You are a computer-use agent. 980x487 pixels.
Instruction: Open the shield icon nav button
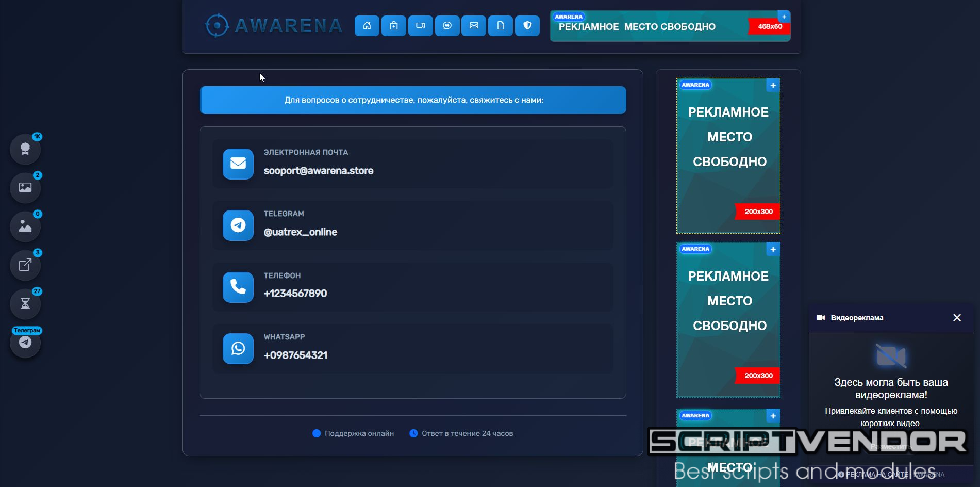point(527,26)
